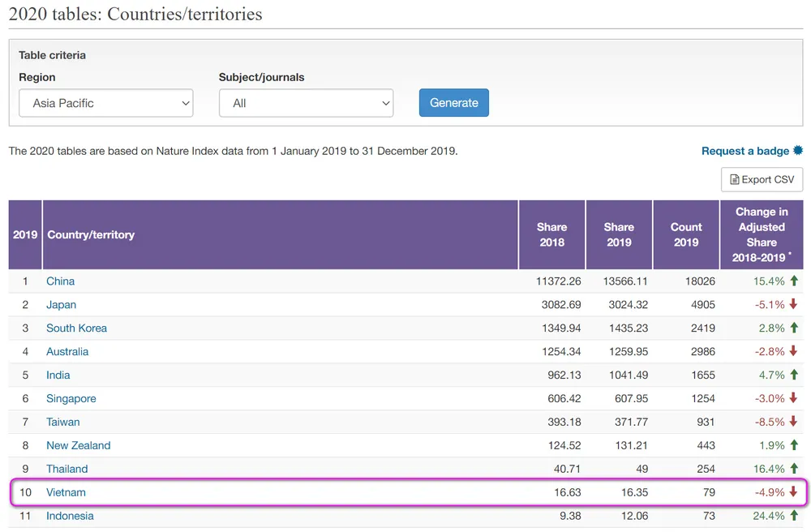Viewport: 811px width, 532px height.
Task: Click the document icon in Export CSV
Action: 735,179
